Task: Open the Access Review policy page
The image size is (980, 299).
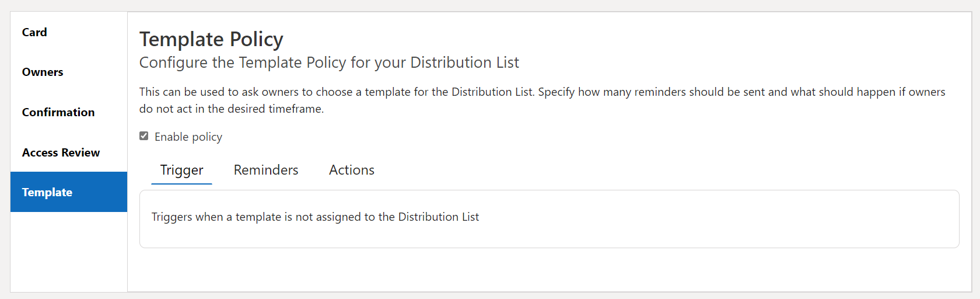Action: 61,152
